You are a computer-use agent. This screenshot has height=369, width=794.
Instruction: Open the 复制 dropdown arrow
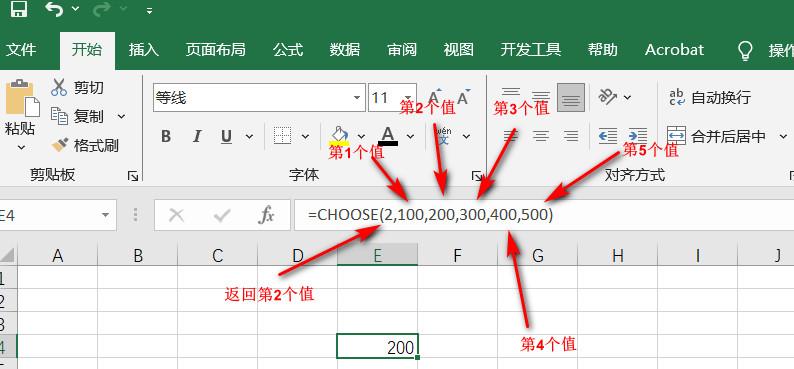click(122, 117)
